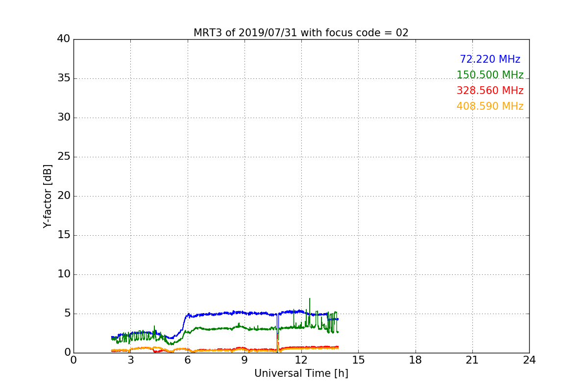Image resolution: width=588 pixels, height=392 pixels.
Task: Click the y-axis tick label 25
Action: [x=64, y=157]
